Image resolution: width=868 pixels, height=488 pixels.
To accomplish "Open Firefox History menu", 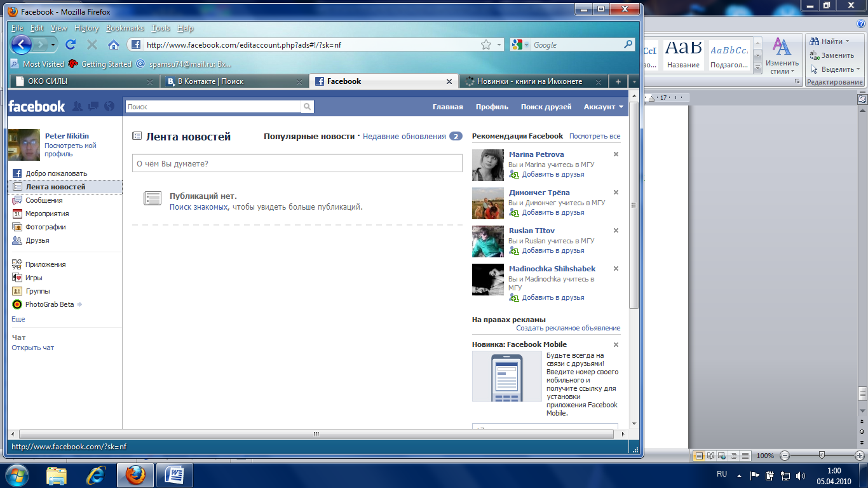I will coord(86,28).
